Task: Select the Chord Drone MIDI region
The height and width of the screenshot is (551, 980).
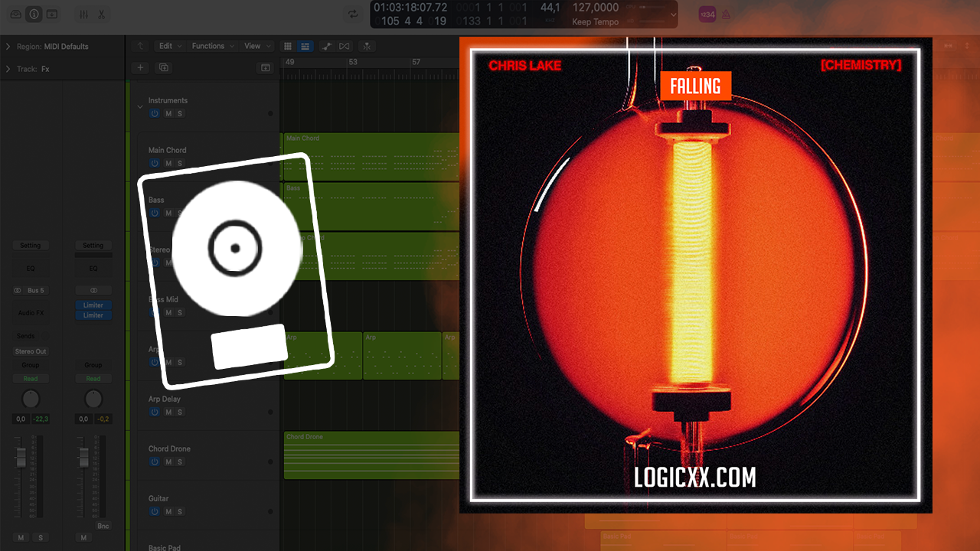Action: point(371,455)
